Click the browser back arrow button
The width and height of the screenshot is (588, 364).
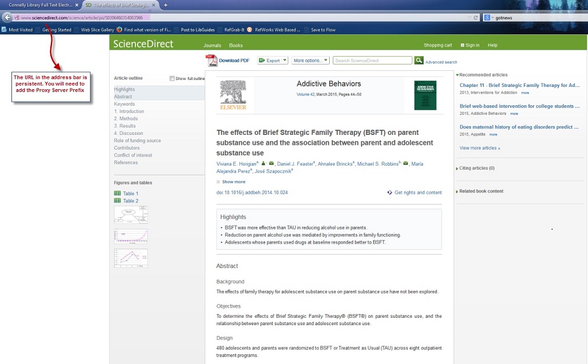[7, 18]
